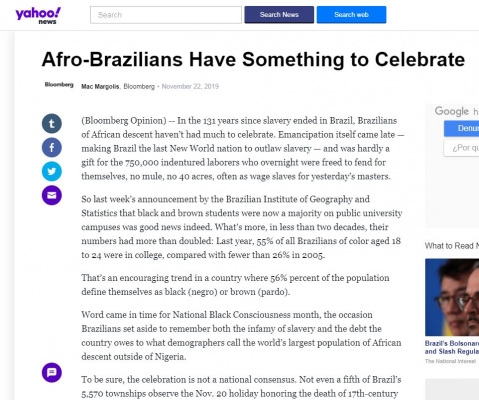
Task: Click the Search News button
Action: (279, 15)
